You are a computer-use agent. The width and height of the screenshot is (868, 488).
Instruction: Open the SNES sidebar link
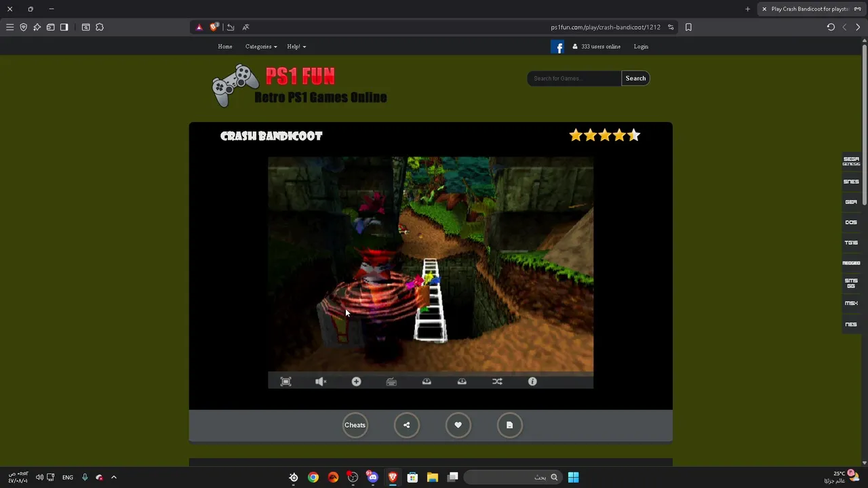coord(851,182)
